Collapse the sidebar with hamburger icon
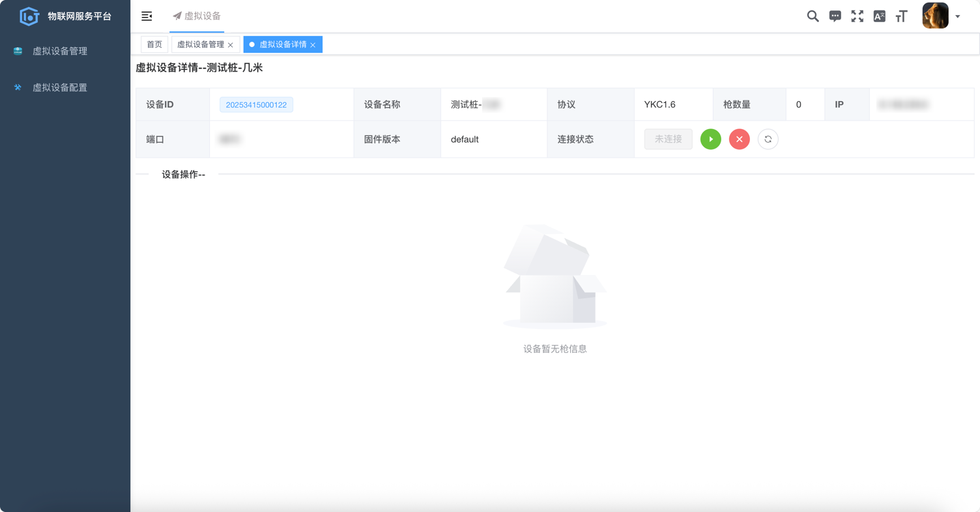 pos(147,16)
